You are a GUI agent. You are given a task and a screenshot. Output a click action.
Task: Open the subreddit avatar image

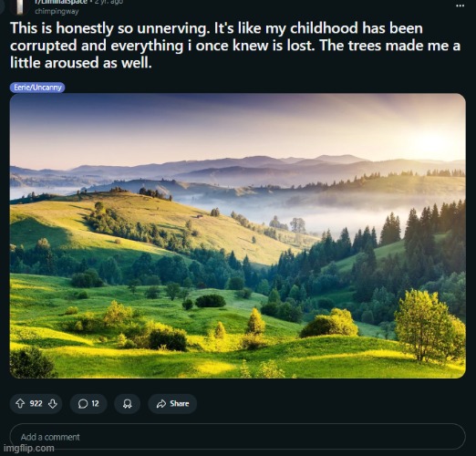tap(19, 6)
